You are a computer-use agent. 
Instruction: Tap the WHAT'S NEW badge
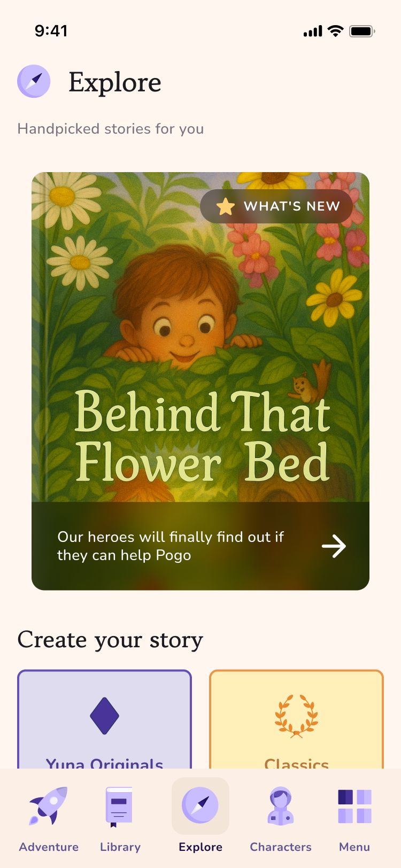click(276, 206)
